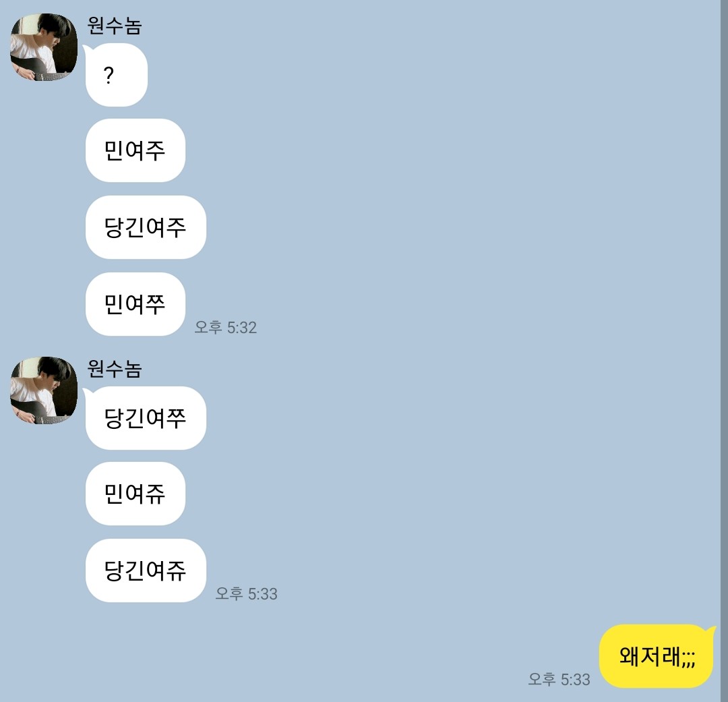Click the pointed tail of the 당긴여쭈 bubble

[86, 392]
